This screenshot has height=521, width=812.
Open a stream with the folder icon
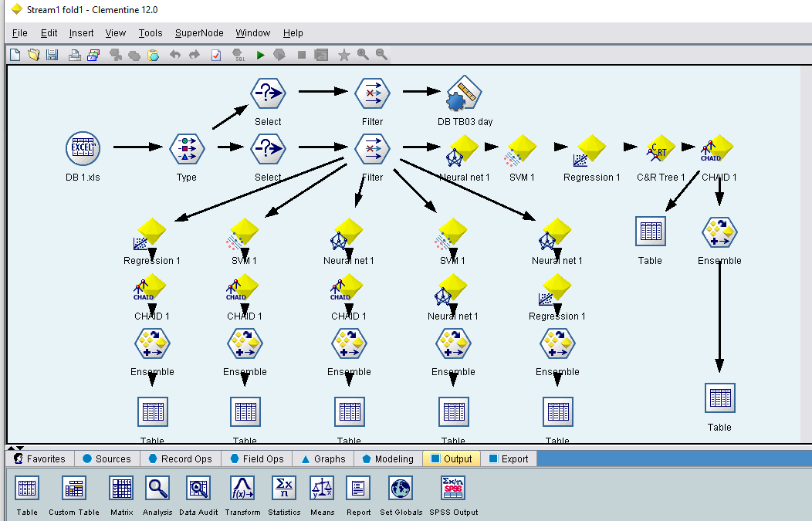(34, 54)
